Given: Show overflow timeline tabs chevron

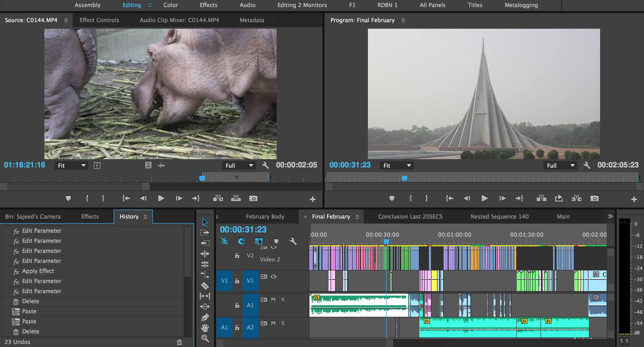Looking at the screenshot, I should coord(610,216).
